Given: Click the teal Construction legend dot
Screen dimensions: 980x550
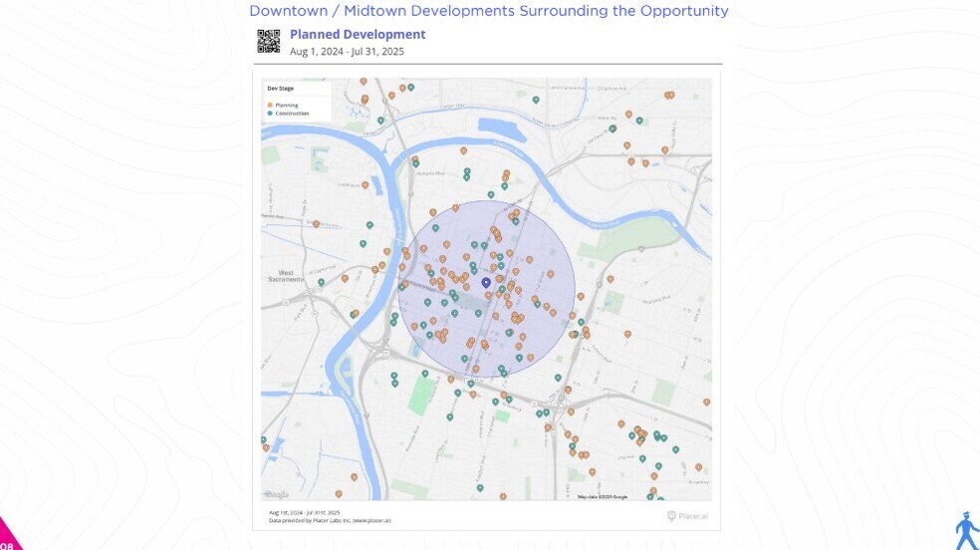Looking at the screenshot, I should [270, 114].
